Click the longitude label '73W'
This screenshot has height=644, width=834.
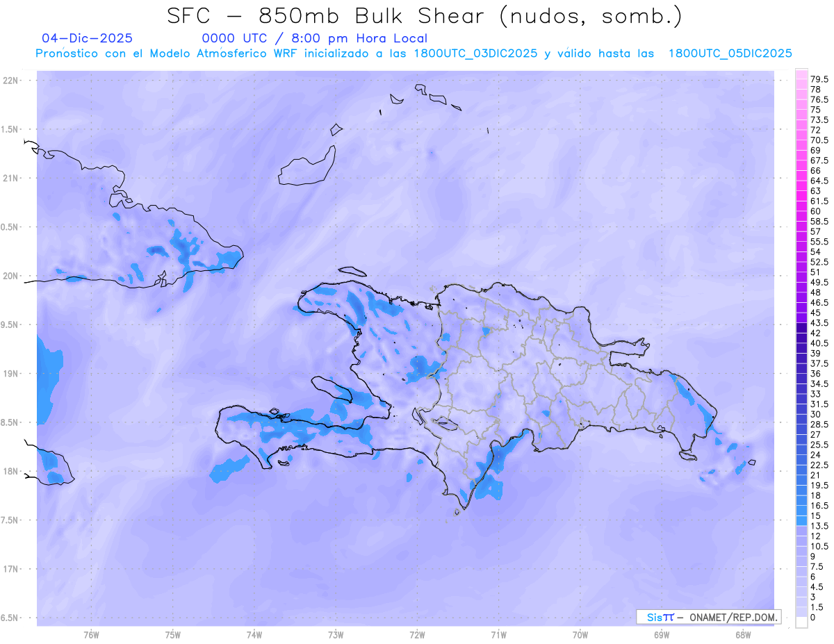point(336,635)
